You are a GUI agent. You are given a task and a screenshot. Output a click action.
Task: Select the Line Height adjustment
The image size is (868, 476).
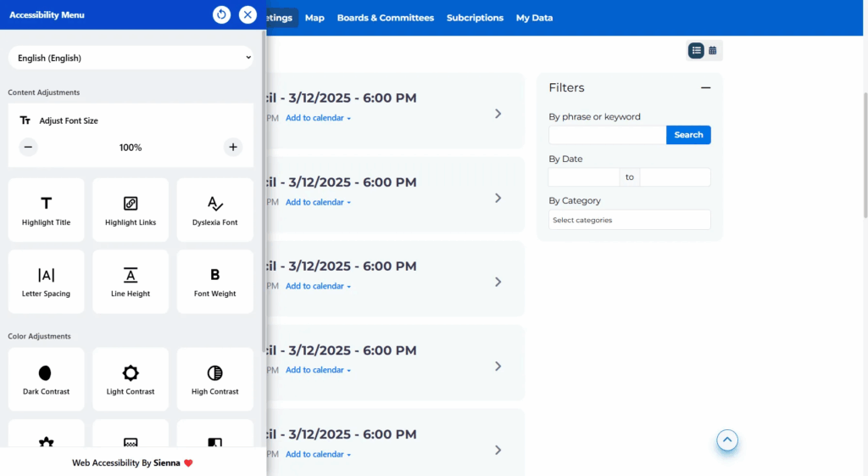click(131, 282)
